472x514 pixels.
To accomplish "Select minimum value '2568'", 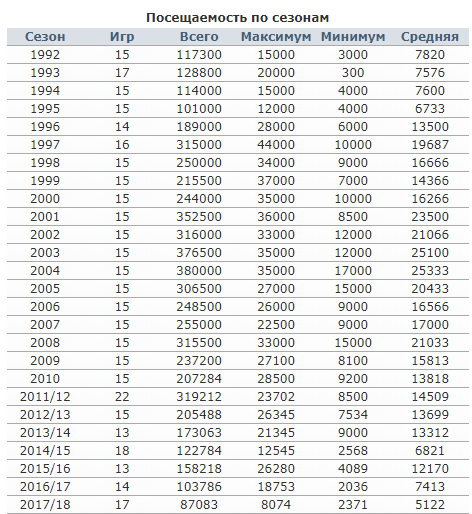I will click(x=353, y=451).
